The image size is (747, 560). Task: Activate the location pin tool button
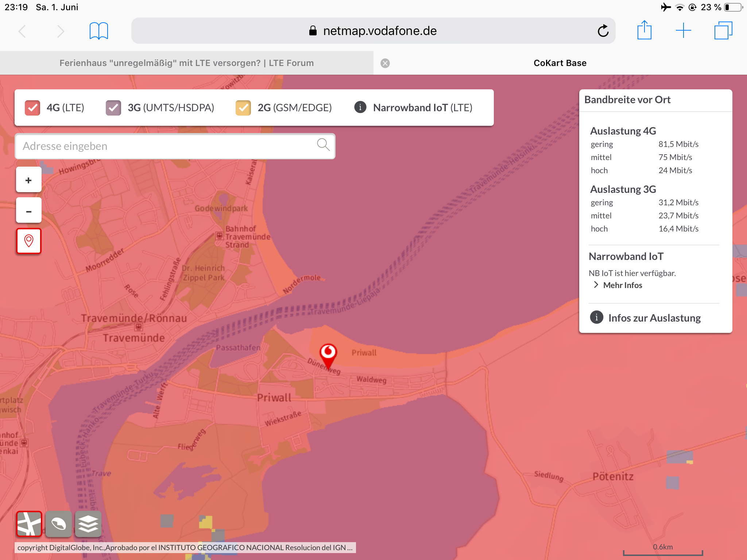coord(28,241)
